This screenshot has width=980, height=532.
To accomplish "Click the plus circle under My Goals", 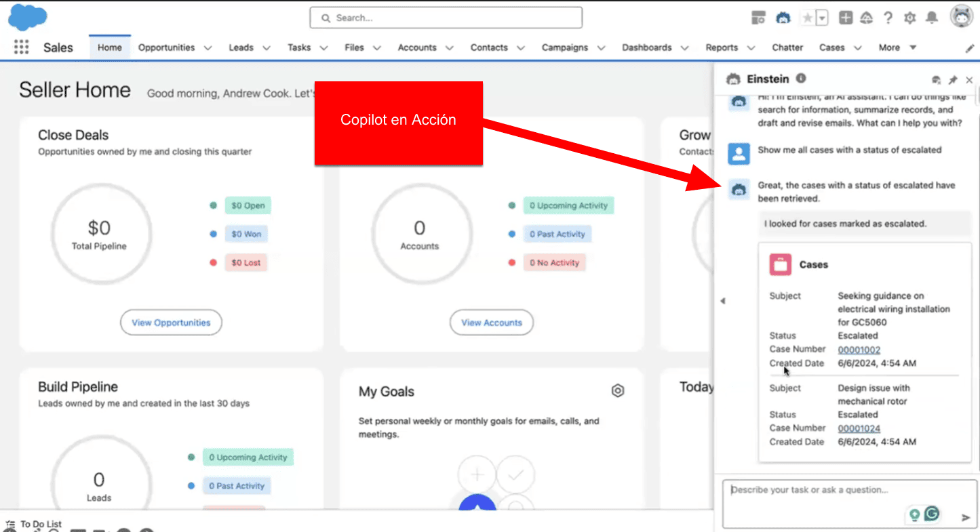I will pyautogui.click(x=477, y=474).
